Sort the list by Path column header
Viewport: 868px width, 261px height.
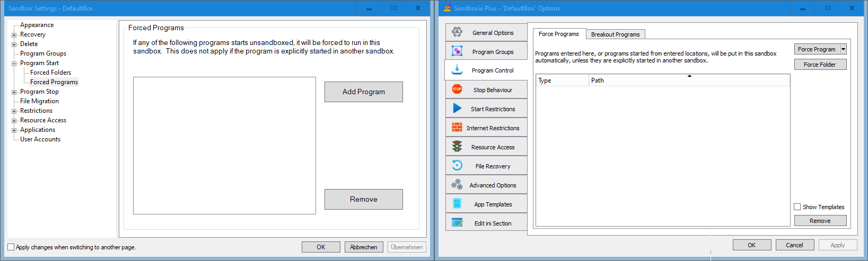click(x=689, y=80)
